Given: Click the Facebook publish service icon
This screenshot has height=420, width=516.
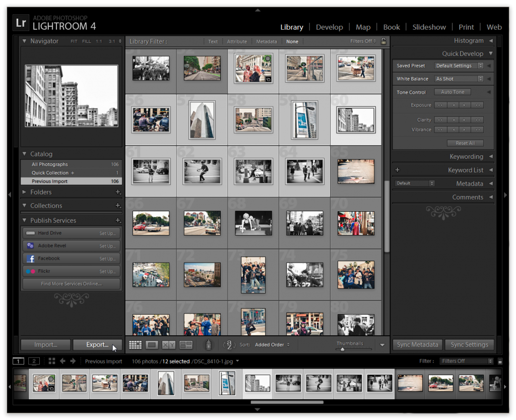Looking at the screenshot, I should [31, 258].
